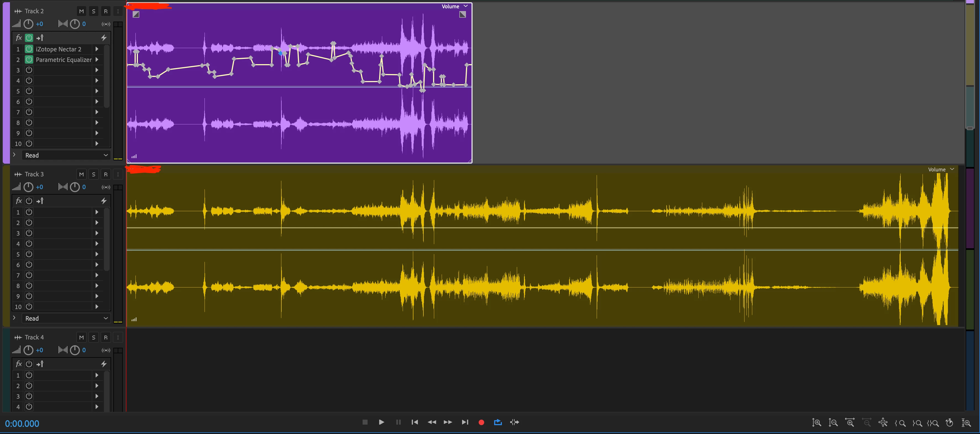Click the Play button in transport

coord(381,422)
